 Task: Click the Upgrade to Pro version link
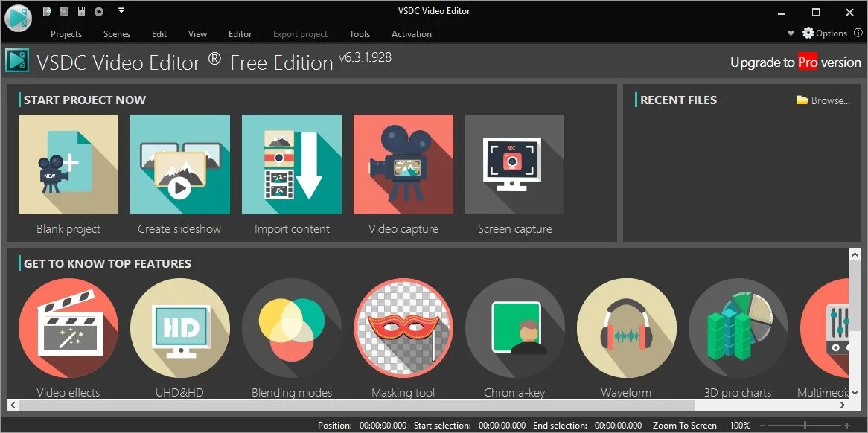[796, 62]
